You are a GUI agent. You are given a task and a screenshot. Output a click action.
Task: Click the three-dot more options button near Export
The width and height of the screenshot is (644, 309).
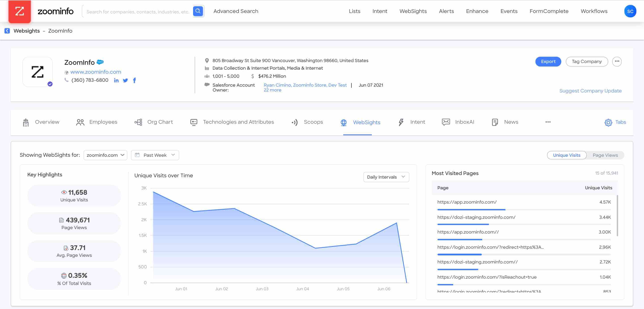[x=617, y=61]
